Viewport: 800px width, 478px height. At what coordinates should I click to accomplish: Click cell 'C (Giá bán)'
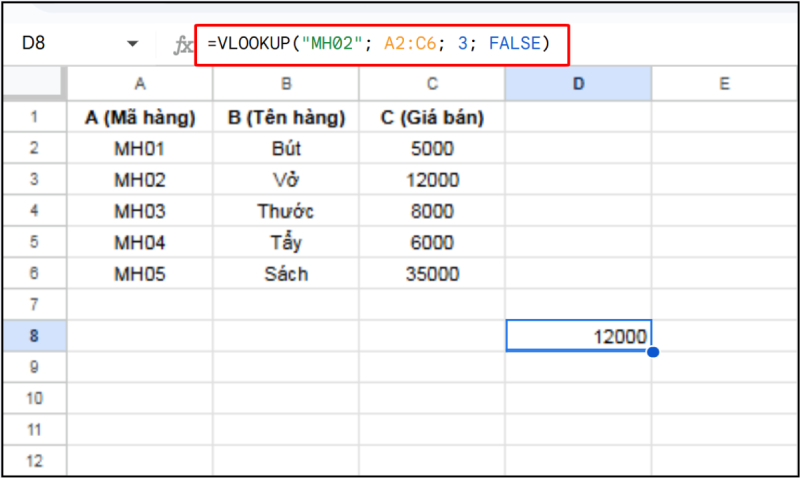click(432, 117)
